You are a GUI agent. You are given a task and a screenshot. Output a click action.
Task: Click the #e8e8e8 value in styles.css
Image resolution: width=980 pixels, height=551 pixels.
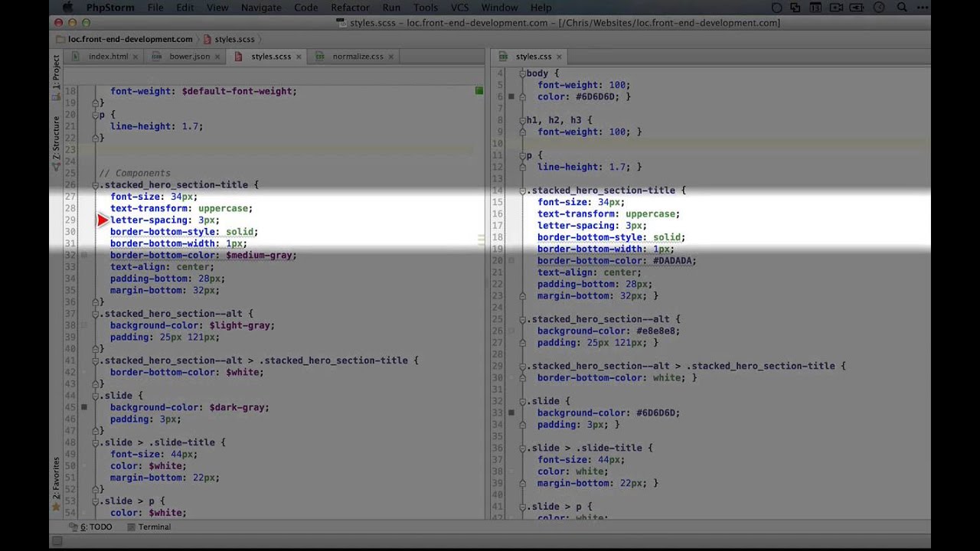655,331
